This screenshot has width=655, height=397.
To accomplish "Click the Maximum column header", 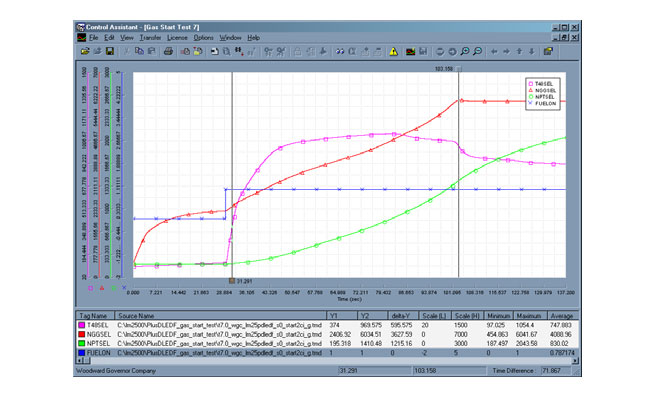I will [x=529, y=316].
